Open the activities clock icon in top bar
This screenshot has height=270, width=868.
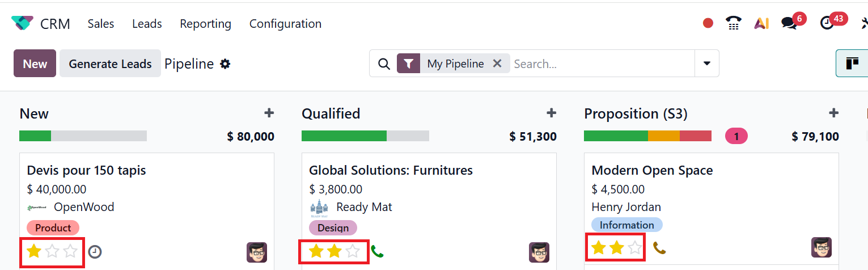pyautogui.click(x=827, y=23)
